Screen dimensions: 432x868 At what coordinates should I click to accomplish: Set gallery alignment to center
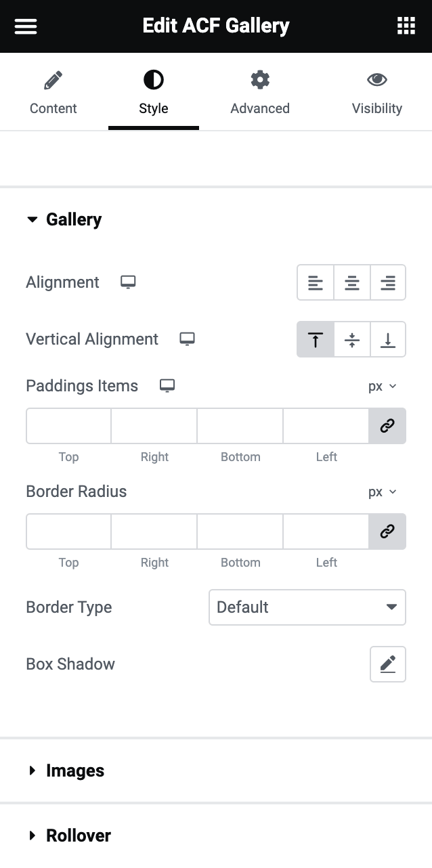coord(351,282)
